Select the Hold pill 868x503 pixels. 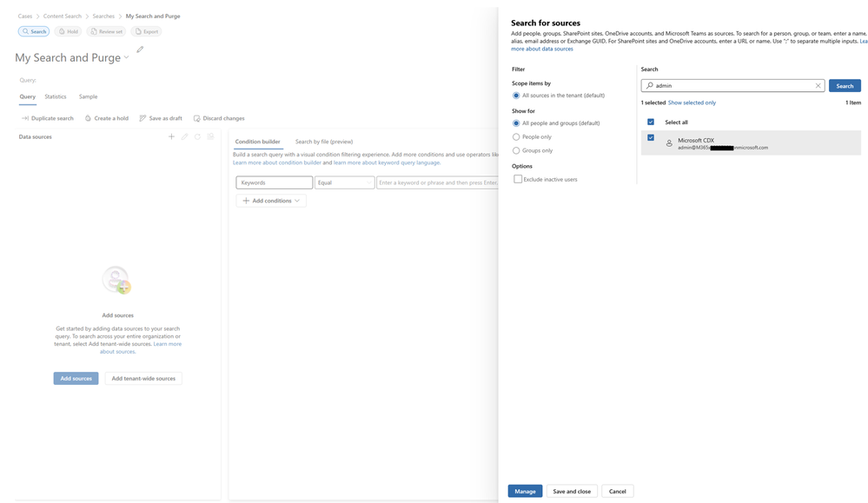click(68, 31)
